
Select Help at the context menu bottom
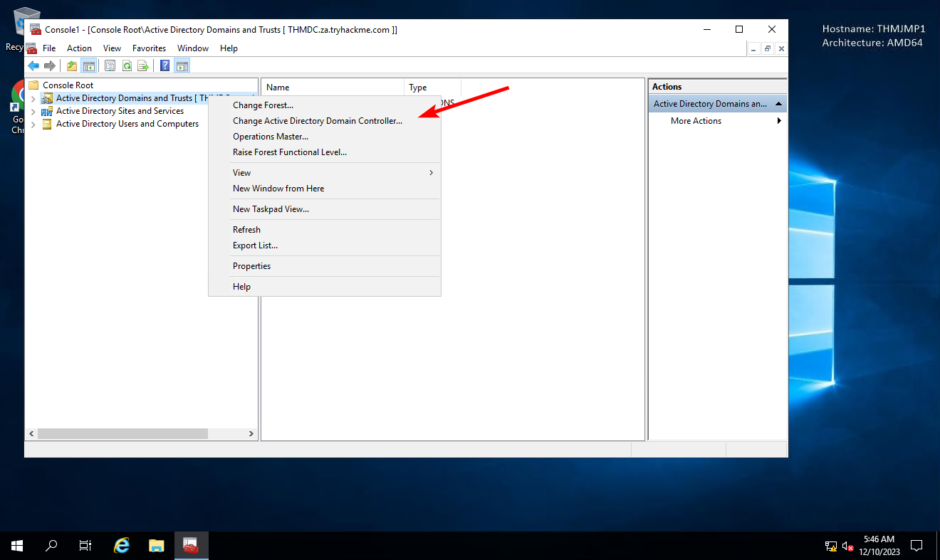tap(325, 287)
